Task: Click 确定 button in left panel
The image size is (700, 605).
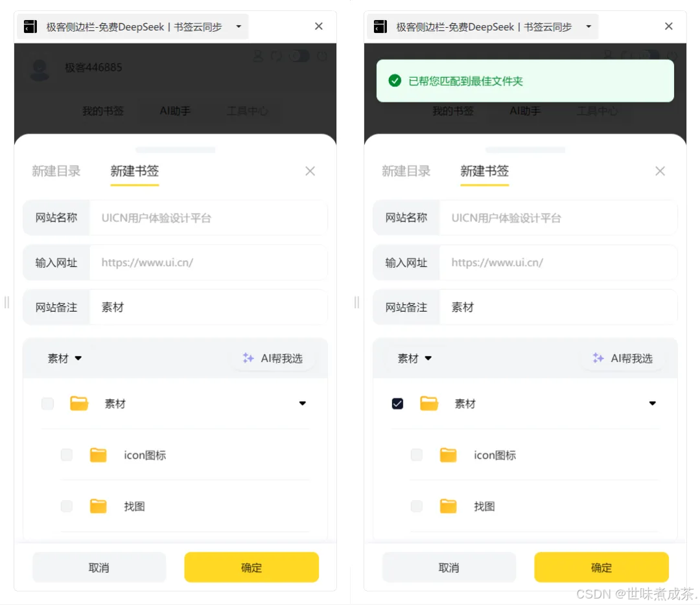Action: pos(251,567)
